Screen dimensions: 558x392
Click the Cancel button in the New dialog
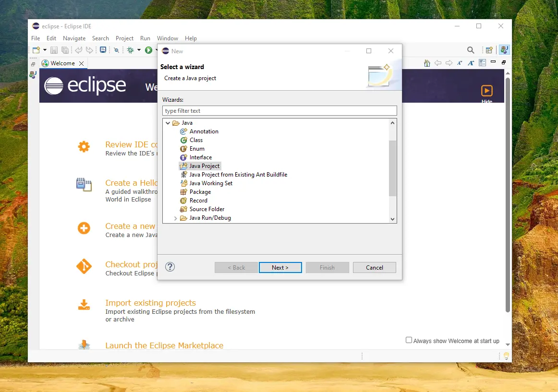click(x=375, y=268)
